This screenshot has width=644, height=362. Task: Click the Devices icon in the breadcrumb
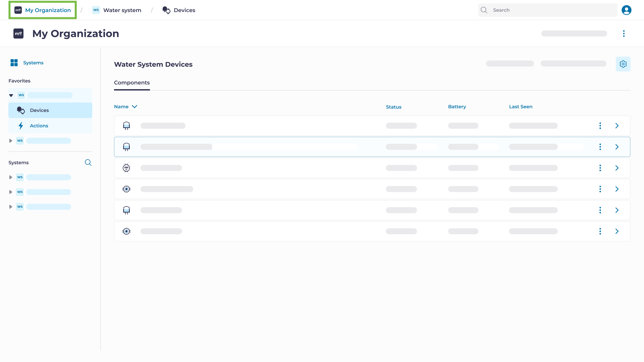click(x=166, y=10)
